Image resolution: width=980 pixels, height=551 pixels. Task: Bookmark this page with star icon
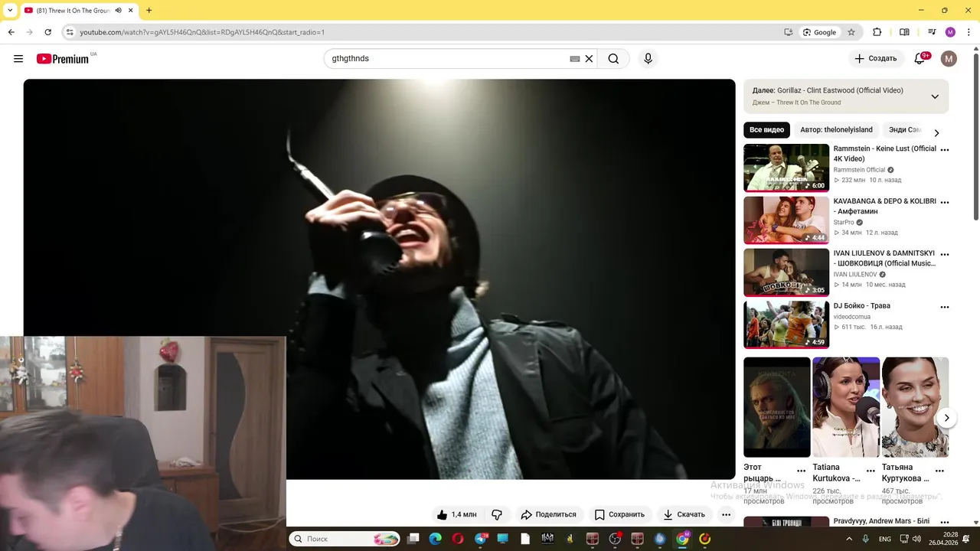click(851, 32)
